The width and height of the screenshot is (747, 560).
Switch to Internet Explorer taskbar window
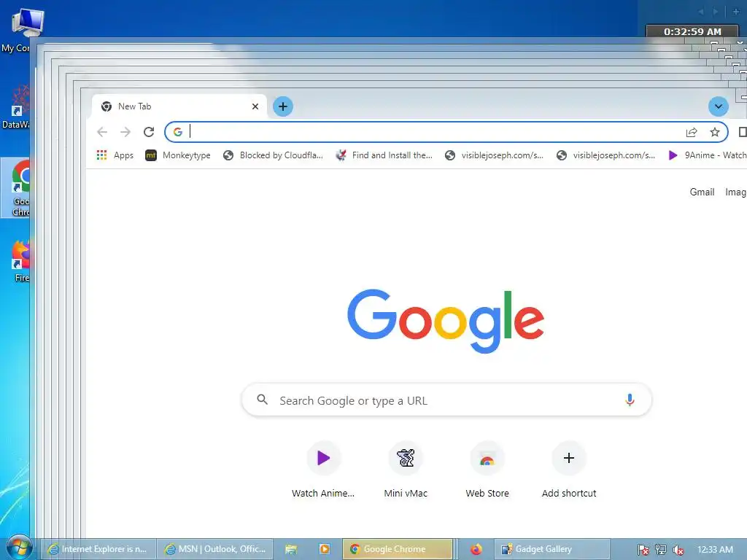pyautogui.click(x=98, y=549)
